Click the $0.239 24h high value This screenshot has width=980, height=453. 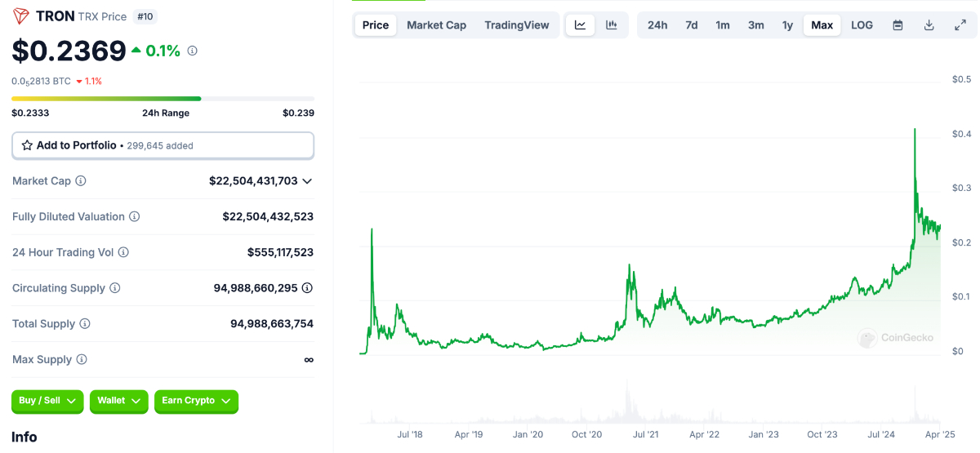tap(298, 113)
